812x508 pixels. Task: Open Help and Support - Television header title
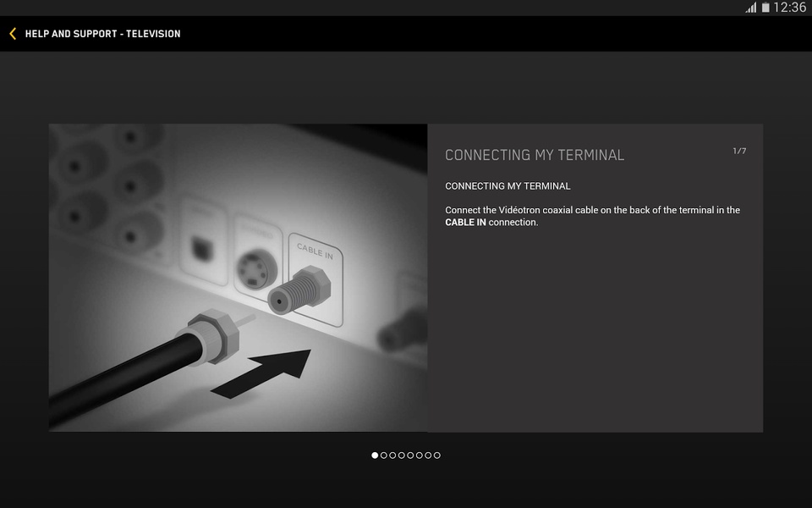(102, 34)
